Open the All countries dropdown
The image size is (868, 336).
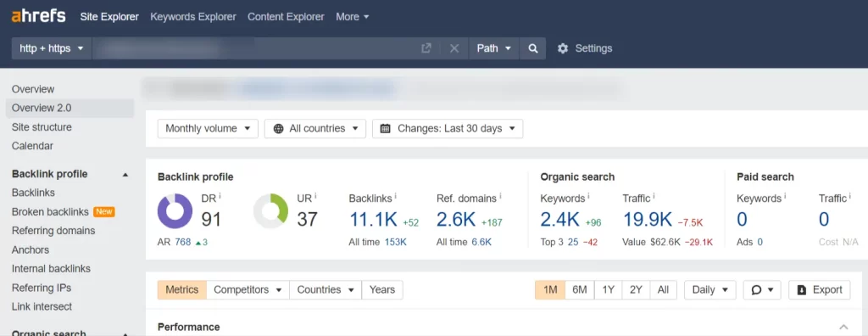[x=315, y=129]
